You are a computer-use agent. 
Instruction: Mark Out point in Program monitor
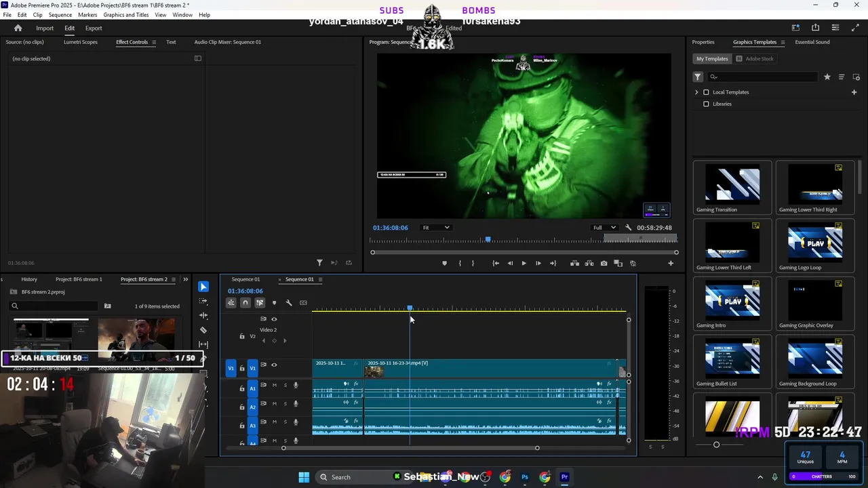473,263
